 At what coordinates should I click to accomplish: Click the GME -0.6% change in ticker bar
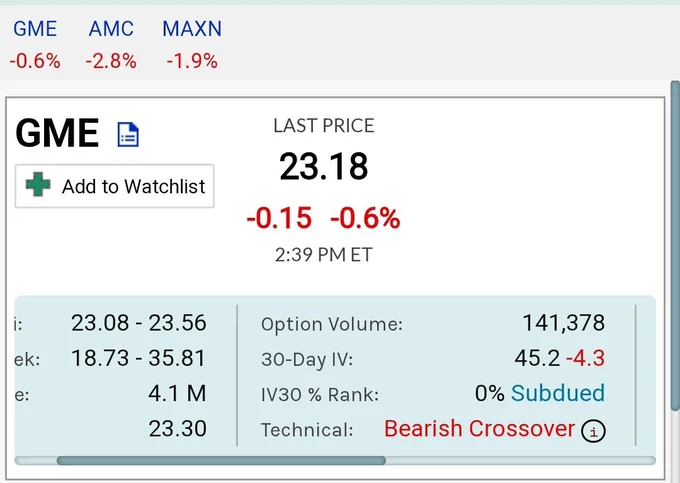pos(35,61)
